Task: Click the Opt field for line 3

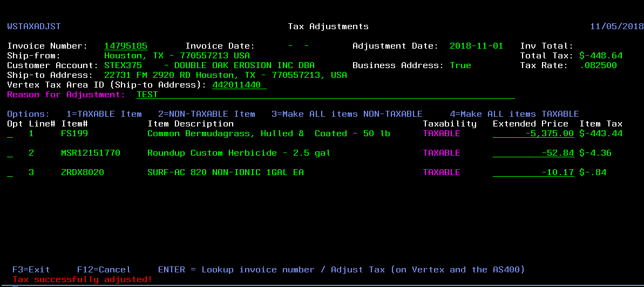Action: tap(10, 172)
